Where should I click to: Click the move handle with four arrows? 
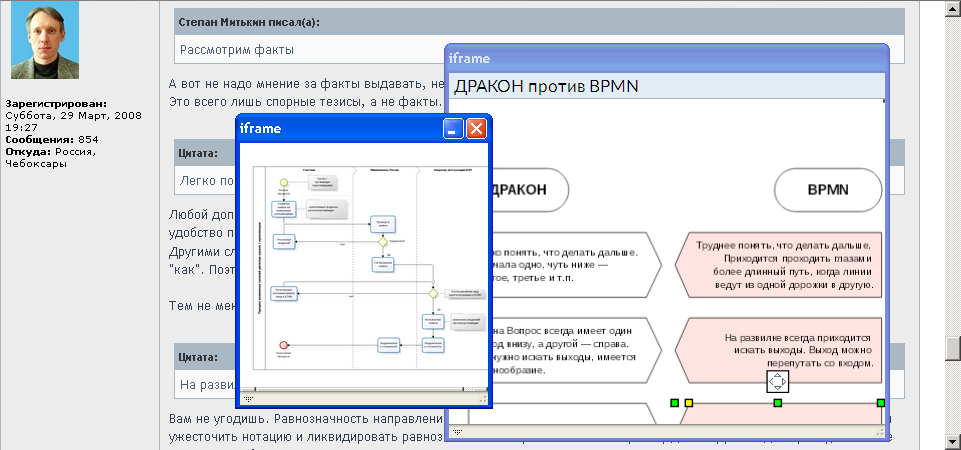point(777,382)
